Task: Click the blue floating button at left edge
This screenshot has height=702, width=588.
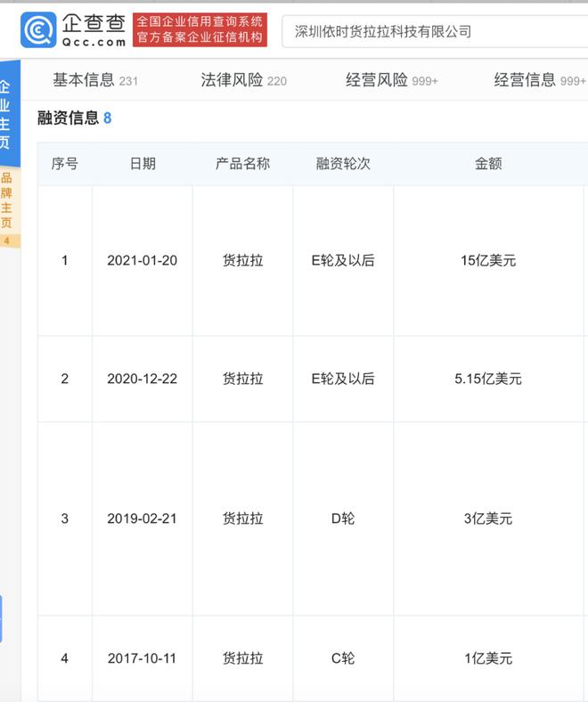Action: coord(2,619)
